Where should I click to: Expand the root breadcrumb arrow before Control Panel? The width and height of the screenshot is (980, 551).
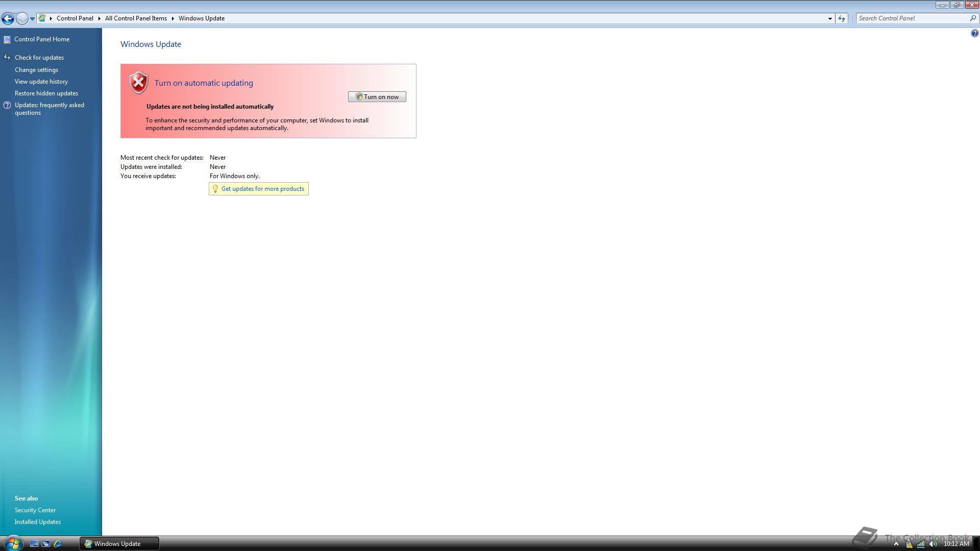pyautogui.click(x=51, y=18)
